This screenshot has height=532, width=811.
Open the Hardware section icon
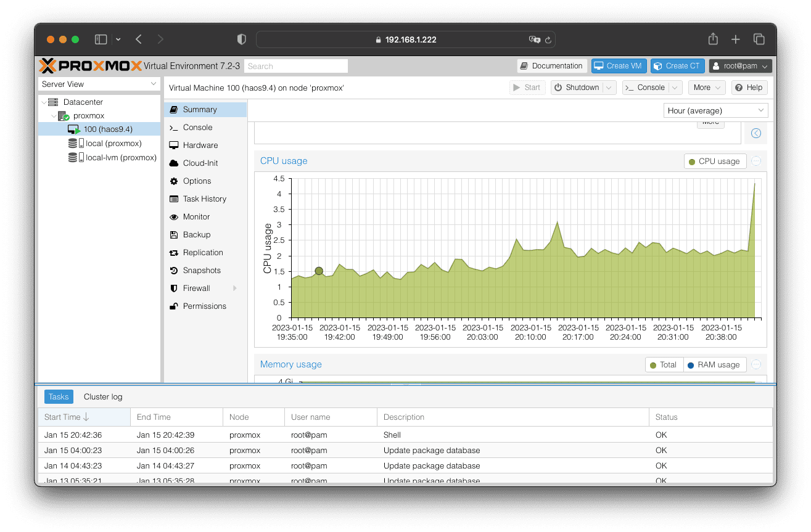coord(173,145)
